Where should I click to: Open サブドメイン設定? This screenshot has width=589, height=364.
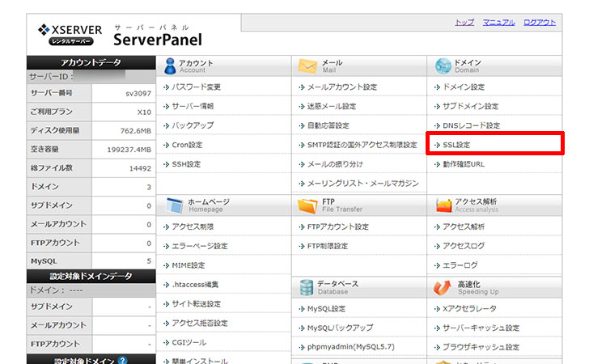(x=470, y=106)
